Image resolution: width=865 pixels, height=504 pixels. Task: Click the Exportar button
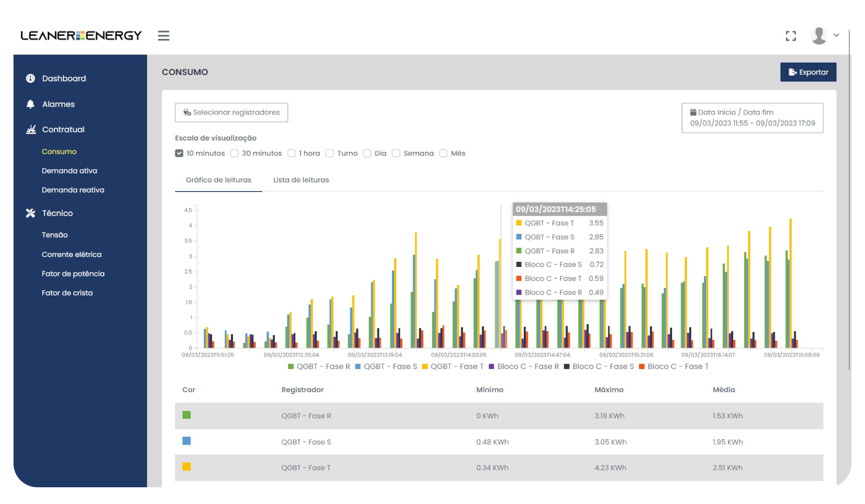[x=808, y=72]
